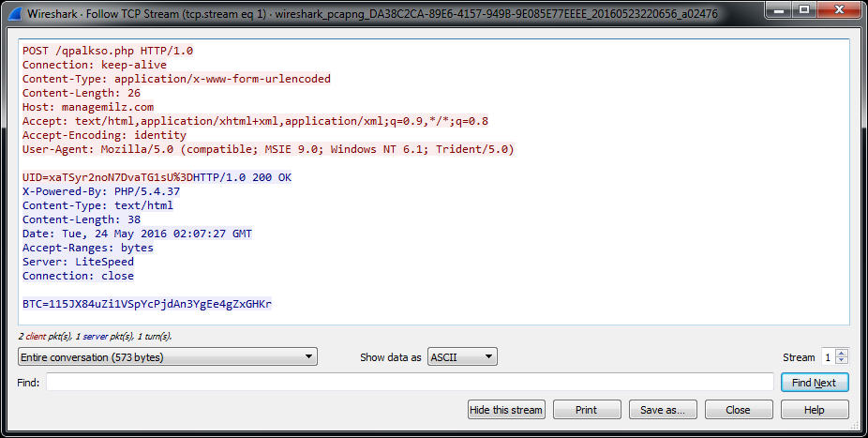
Task: Decrease the Stream number with down arrow
Action: pyautogui.click(x=842, y=361)
